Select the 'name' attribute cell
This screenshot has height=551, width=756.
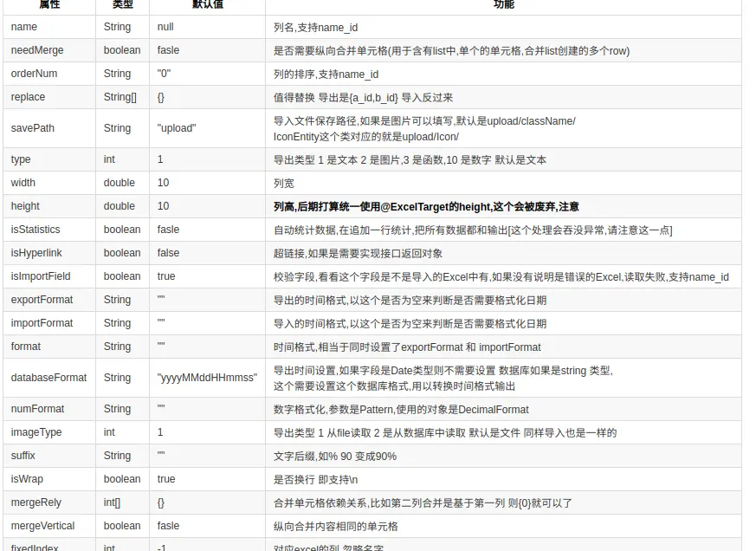[x=49, y=27]
